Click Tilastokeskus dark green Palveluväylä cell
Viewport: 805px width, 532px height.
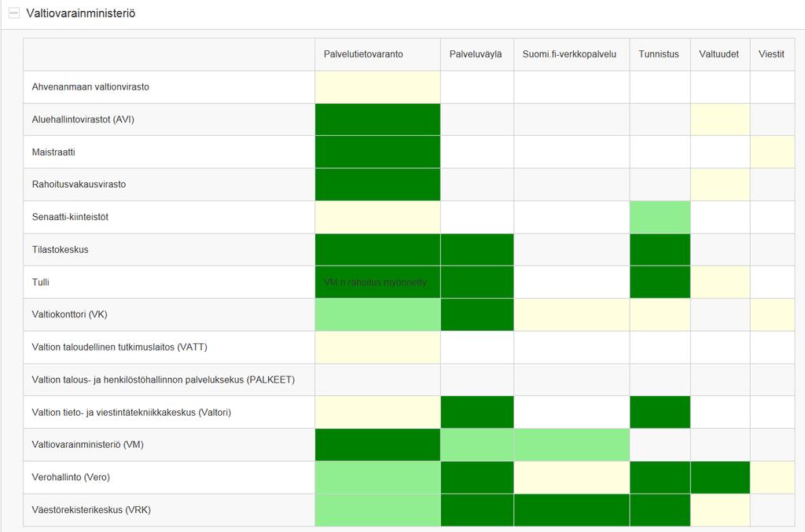click(477, 250)
